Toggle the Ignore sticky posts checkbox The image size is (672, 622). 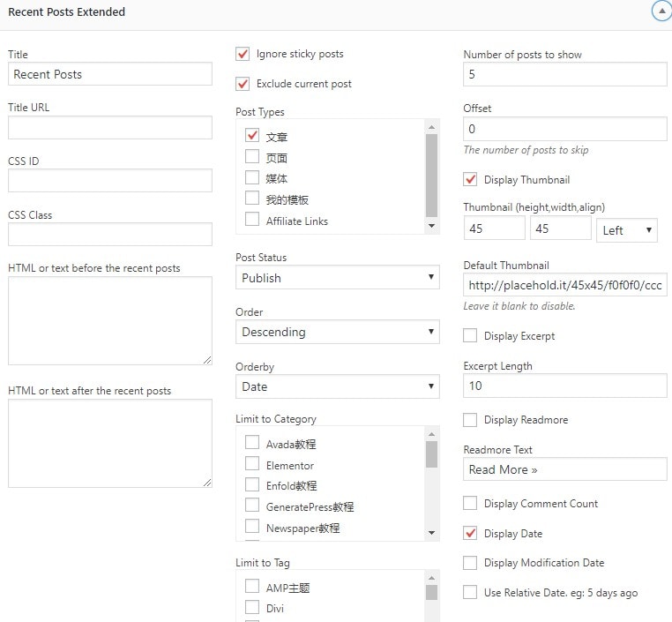[243, 54]
